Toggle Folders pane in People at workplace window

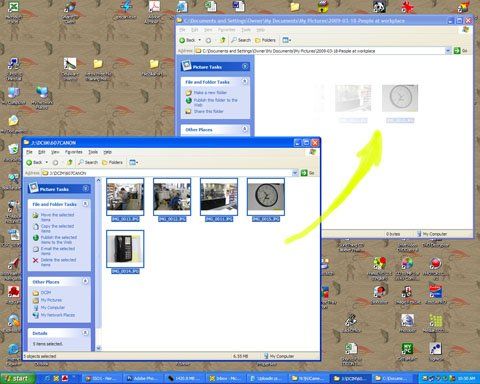point(265,40)
